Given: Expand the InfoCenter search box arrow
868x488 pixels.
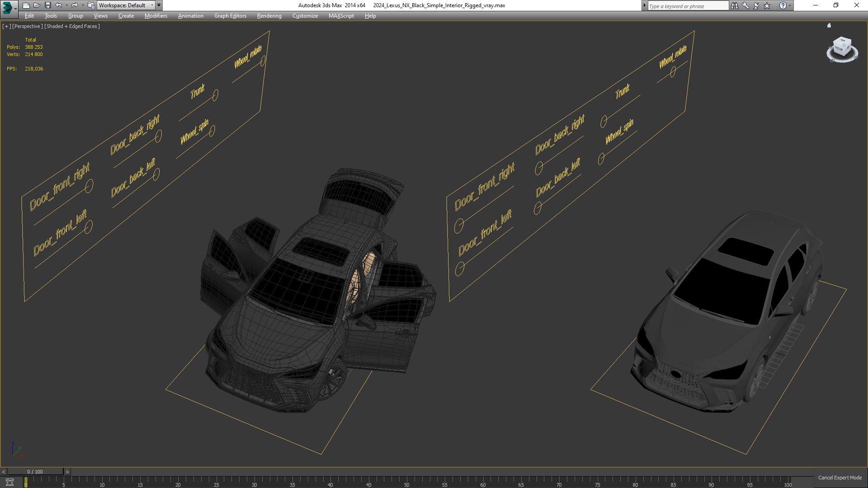Looking at the screenshot, I should [644, 5].
